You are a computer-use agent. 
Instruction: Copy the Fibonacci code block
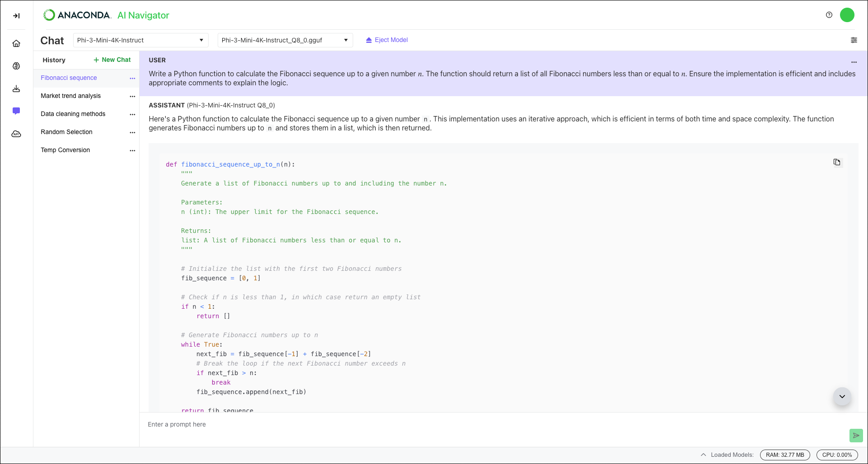pyautogui.click(x=837, y=162)
